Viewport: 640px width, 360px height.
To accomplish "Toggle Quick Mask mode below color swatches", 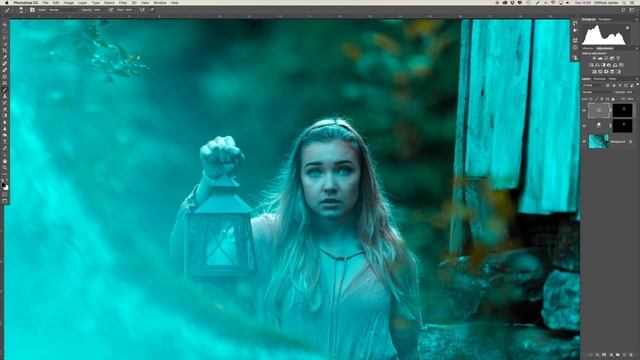I will point(4,195).
